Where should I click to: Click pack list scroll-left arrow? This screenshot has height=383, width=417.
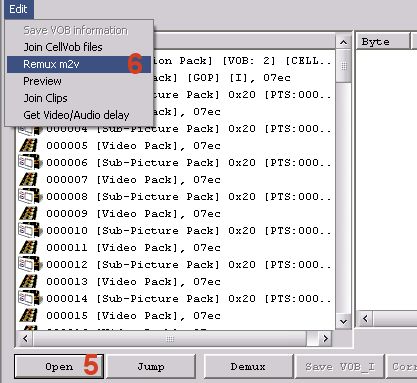[25, 339]
